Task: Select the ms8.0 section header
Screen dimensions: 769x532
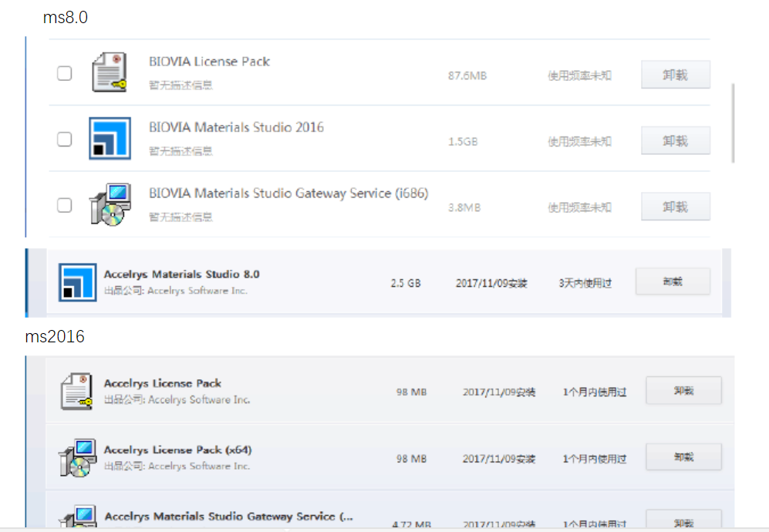Action: tap(65, 17)
